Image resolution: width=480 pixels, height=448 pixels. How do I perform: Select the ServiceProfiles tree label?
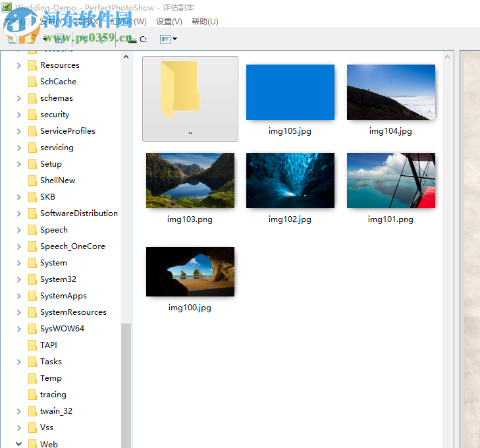tap(68, 131)
